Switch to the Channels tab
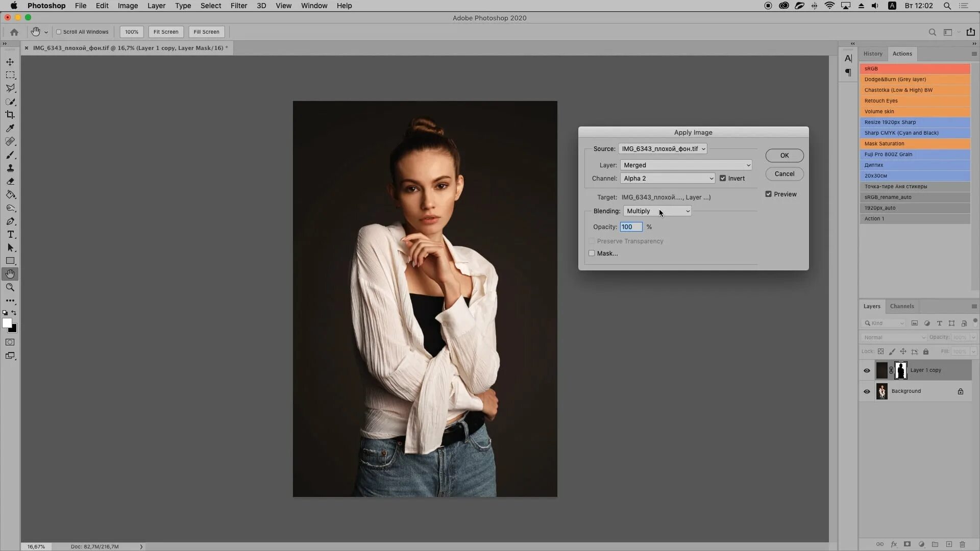This screenshot has height=551, width=980. (902, 306)
